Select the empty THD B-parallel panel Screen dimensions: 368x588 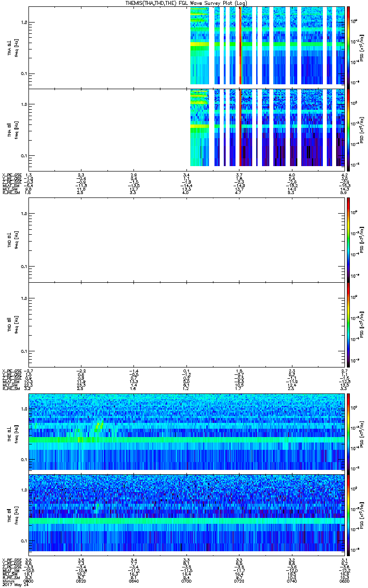(x=186, y=324)
